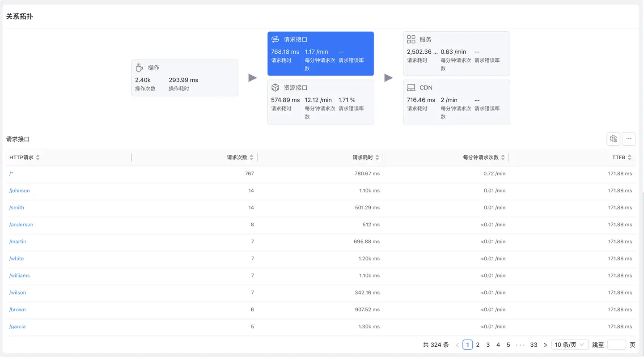
Task: Select the 请求接口 topology card
Action: tap(320, 54)
